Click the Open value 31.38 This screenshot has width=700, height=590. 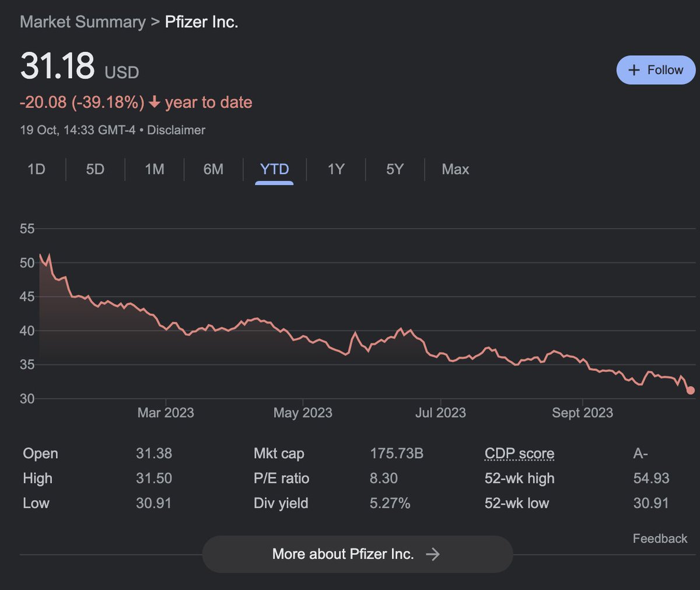tap(154, 454)
